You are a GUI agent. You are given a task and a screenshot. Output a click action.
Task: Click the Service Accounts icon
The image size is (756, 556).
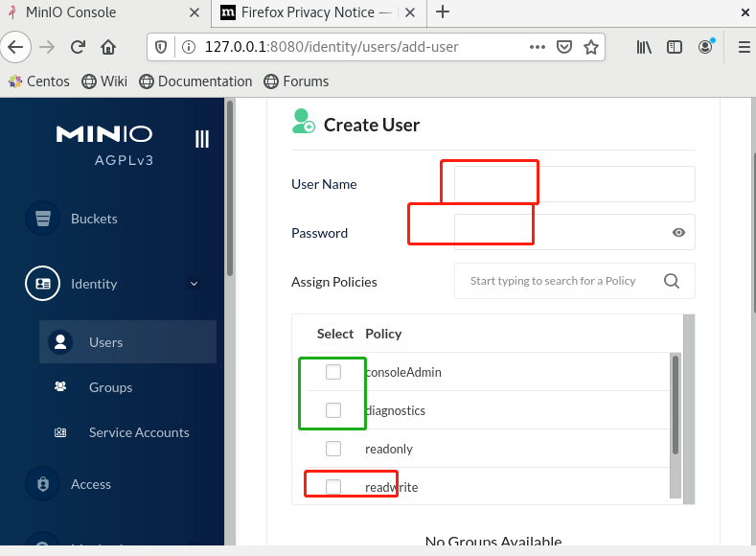point(60,432)
